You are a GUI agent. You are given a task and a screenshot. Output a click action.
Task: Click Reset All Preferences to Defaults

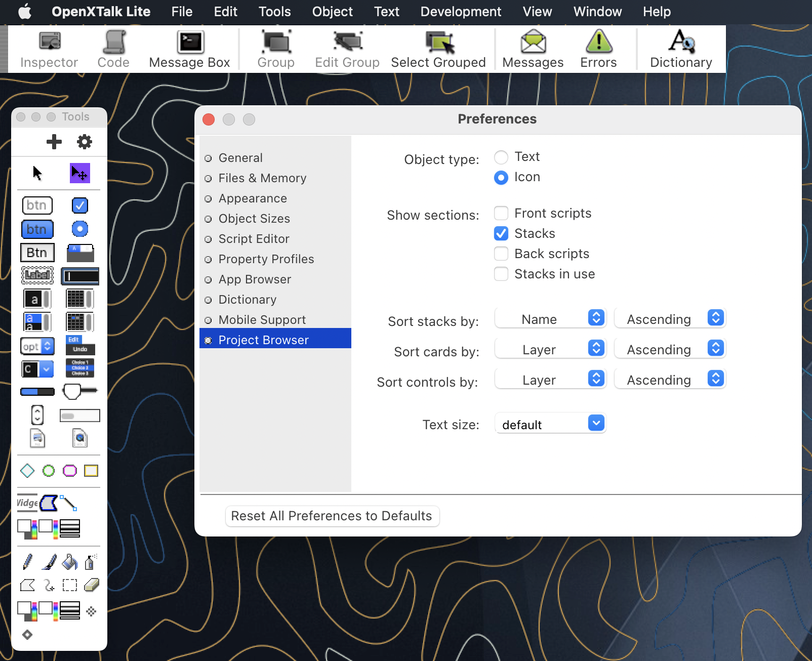click(332, 516)
